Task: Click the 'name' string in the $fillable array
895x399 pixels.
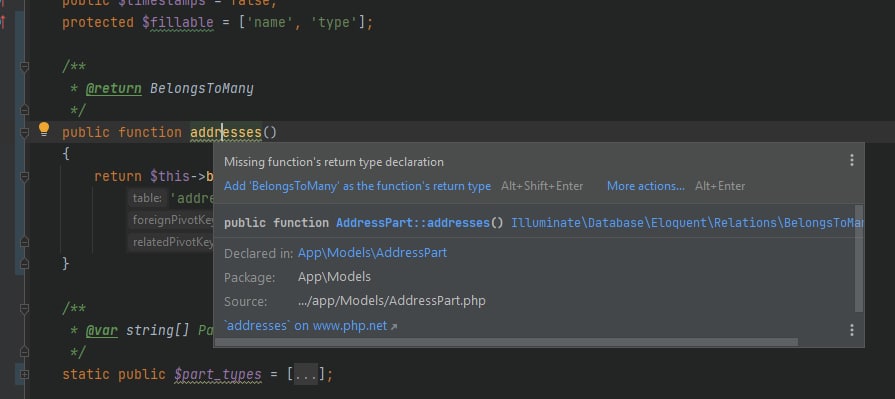Action: (270, 23)
